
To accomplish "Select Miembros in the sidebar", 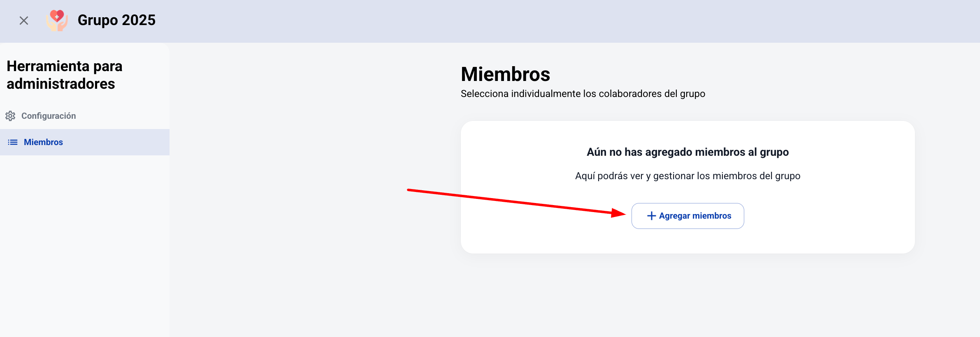I will (x=43, y=142).
